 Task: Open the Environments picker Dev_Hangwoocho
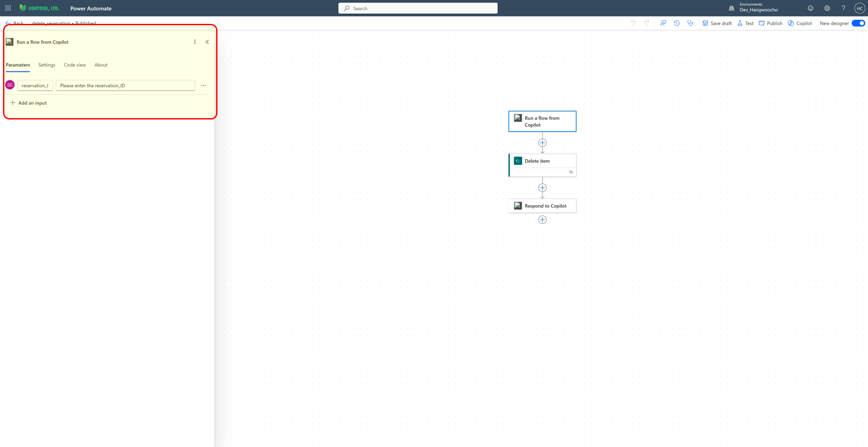753,8
